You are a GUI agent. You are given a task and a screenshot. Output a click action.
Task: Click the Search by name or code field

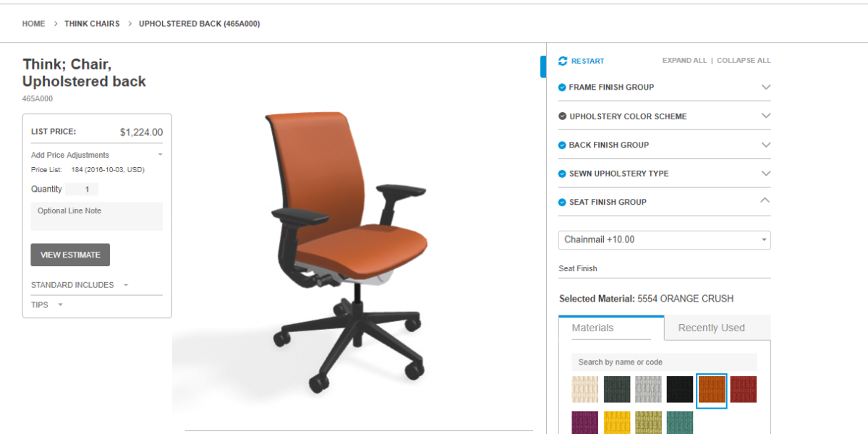pos(664,362)
